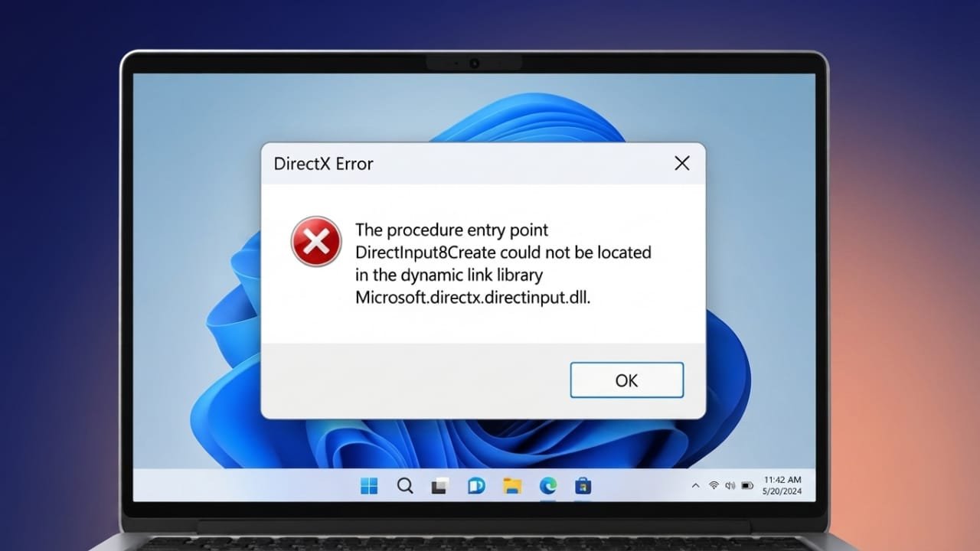
Task: Open taskbar Search magnifier
Action: coord(405,486)
